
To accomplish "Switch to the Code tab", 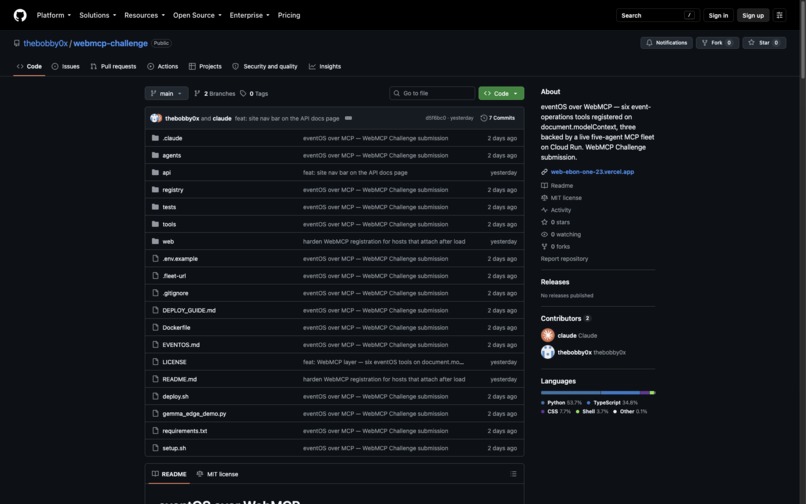I will coord(29,66).
